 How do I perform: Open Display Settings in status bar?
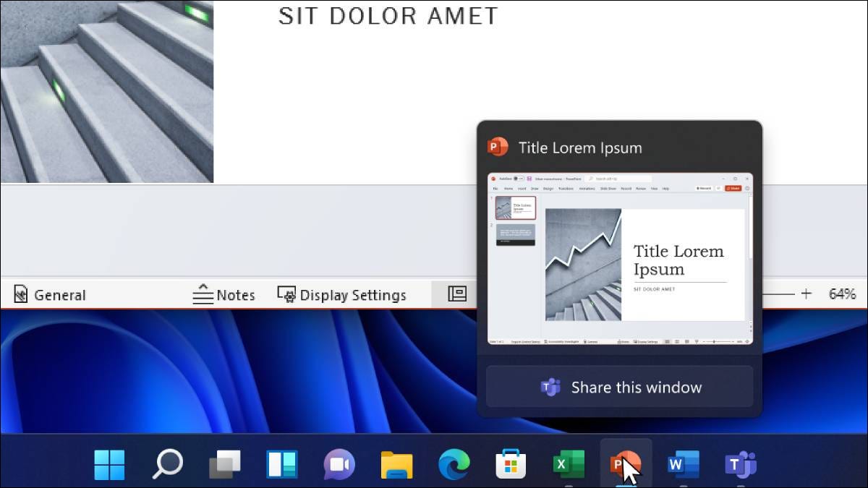pyautogui.click(x=341, y=295)
